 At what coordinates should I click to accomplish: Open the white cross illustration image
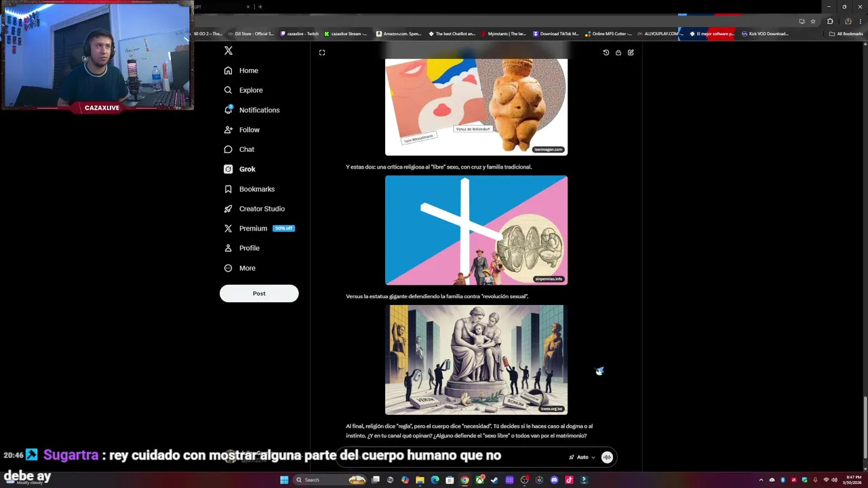pos(476,230)
